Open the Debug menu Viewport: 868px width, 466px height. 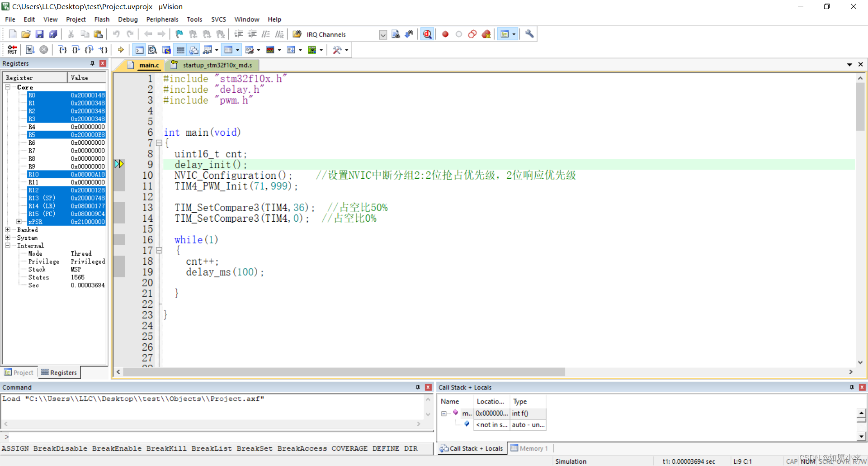(128, 19)
